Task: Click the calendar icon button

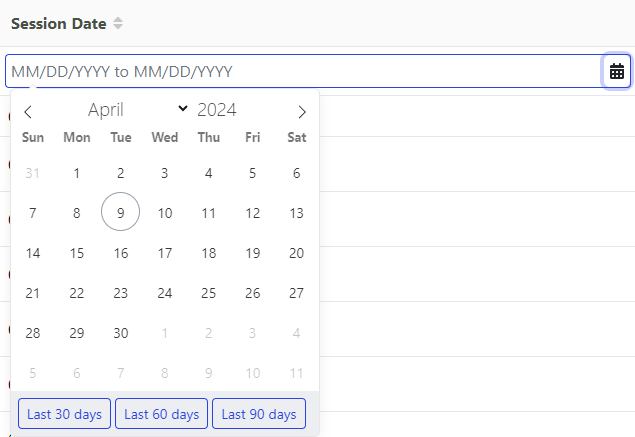Action: coord(617,71)
